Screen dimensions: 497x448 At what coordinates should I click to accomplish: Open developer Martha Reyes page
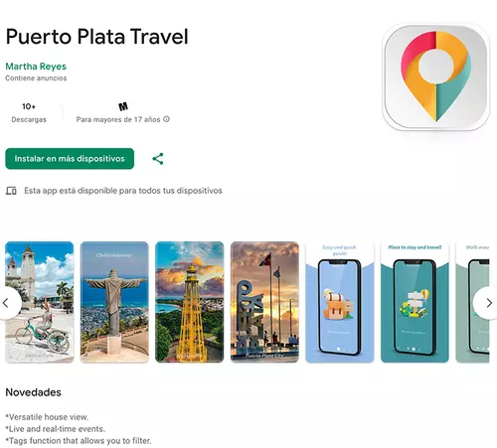point(36,67)
